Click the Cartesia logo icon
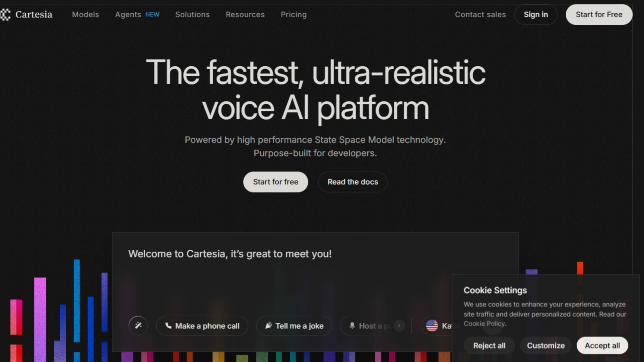Viewport: 644px width, 362px height. 5,14
